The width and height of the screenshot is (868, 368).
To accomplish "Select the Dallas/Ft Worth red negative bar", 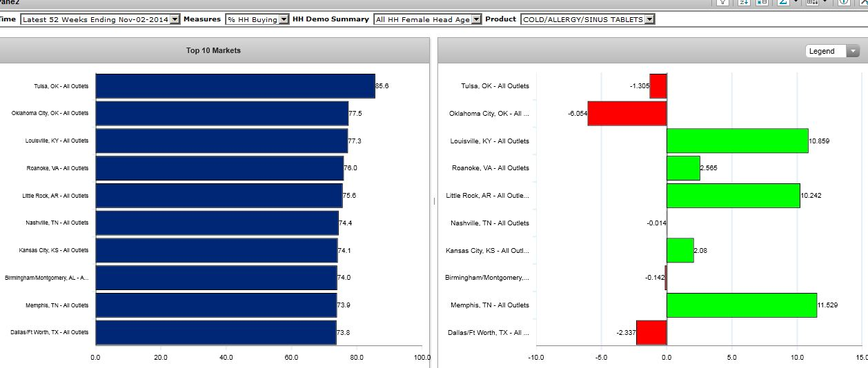I will (x=651, y=332).
